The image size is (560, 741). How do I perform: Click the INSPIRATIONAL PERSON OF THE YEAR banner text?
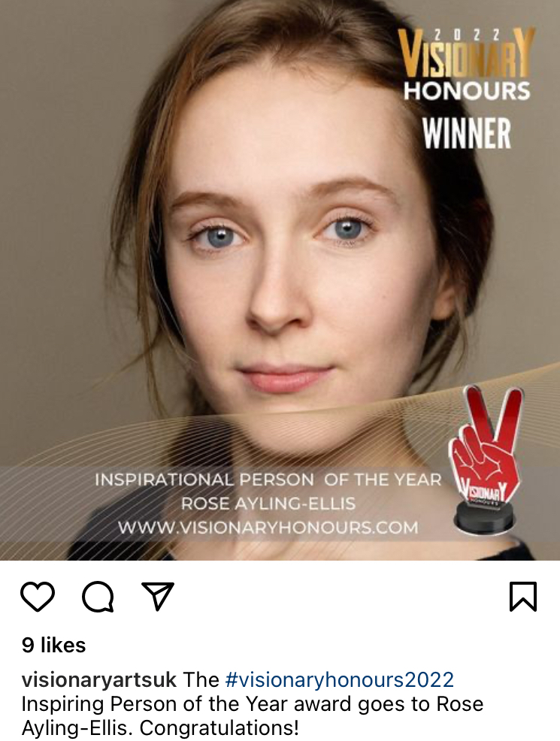(x=268, y=479)
